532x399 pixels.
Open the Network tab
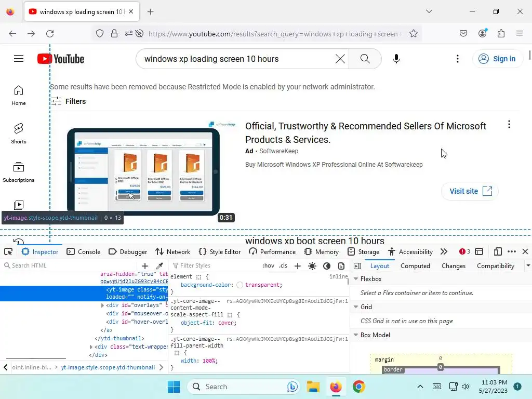click(x=172, y=252)
